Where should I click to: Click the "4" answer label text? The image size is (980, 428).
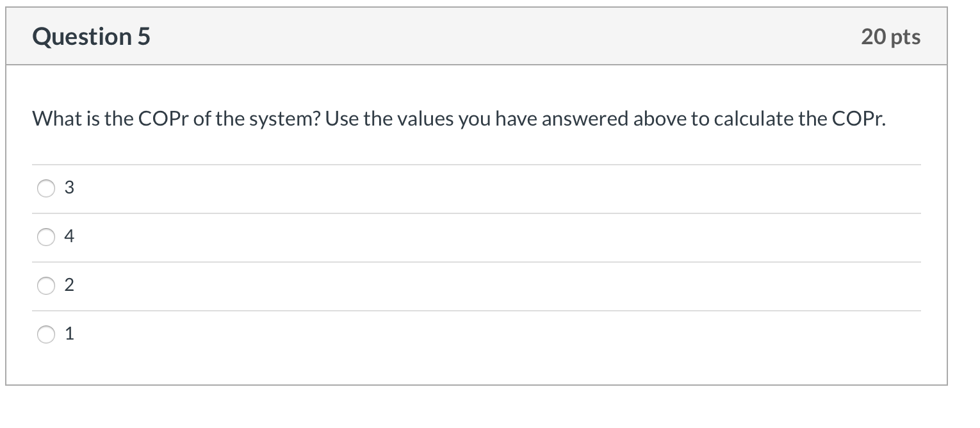69,237
